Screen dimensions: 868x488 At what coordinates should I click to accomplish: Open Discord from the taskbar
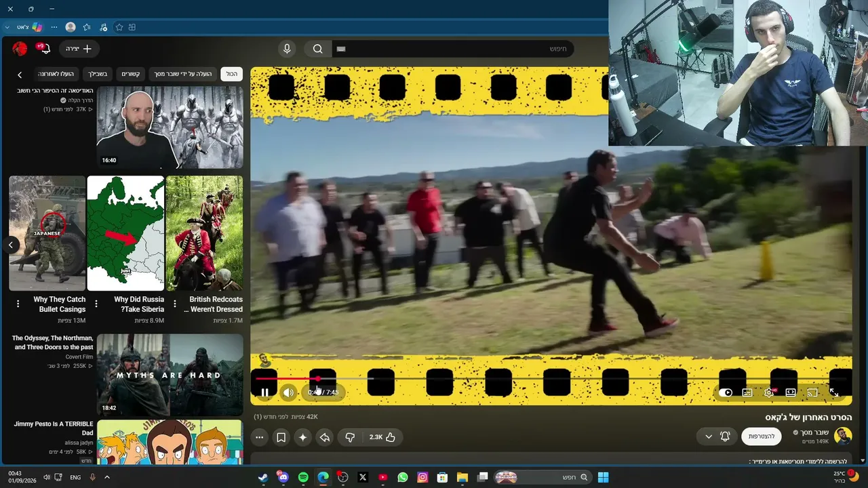click(283, 477)
